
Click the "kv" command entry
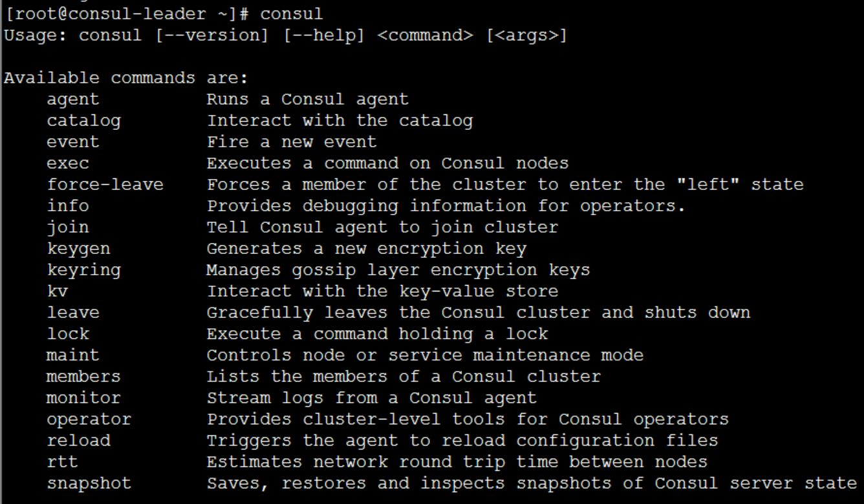pos(58,291)
